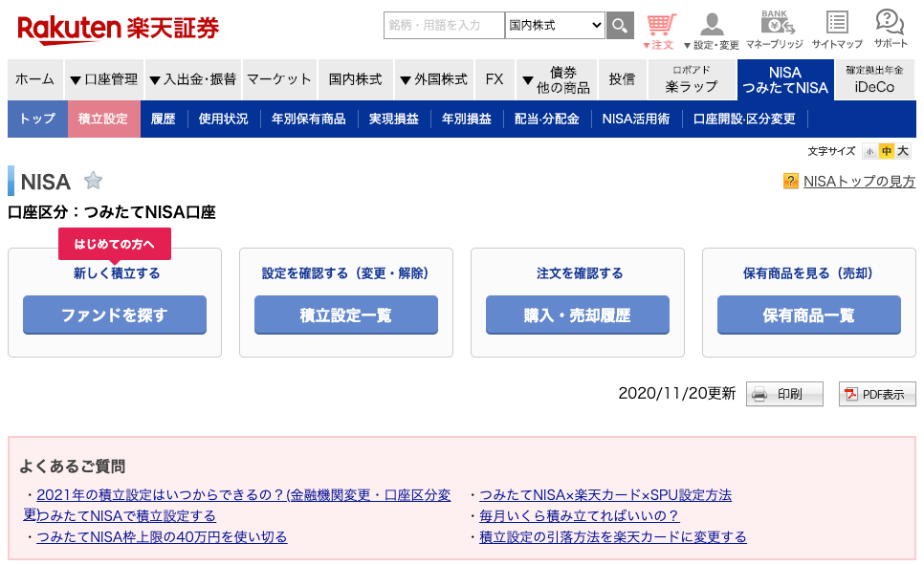Click the 積立設定一覧 button

346,315
